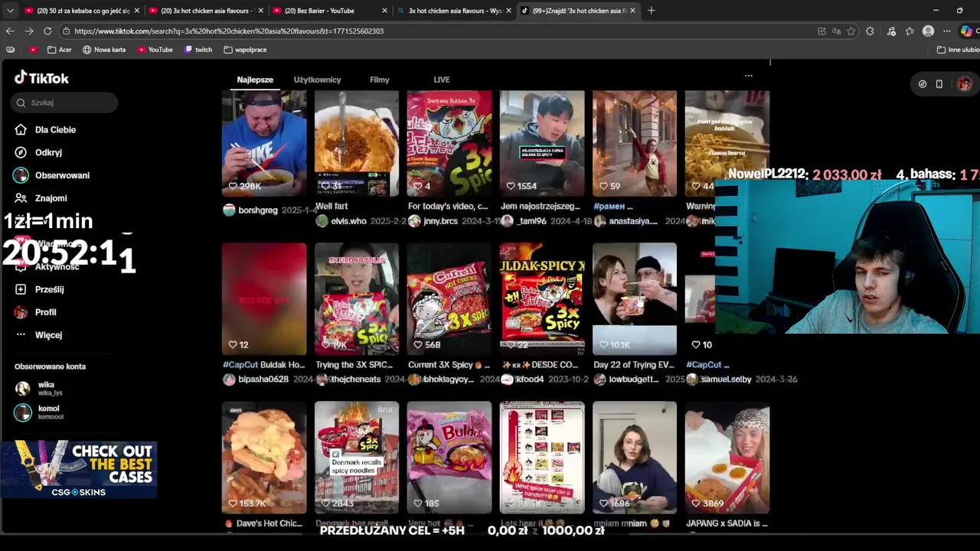Open Trying the 3X SPICY video
Viewport: 980px width, 551px height.
357,299
